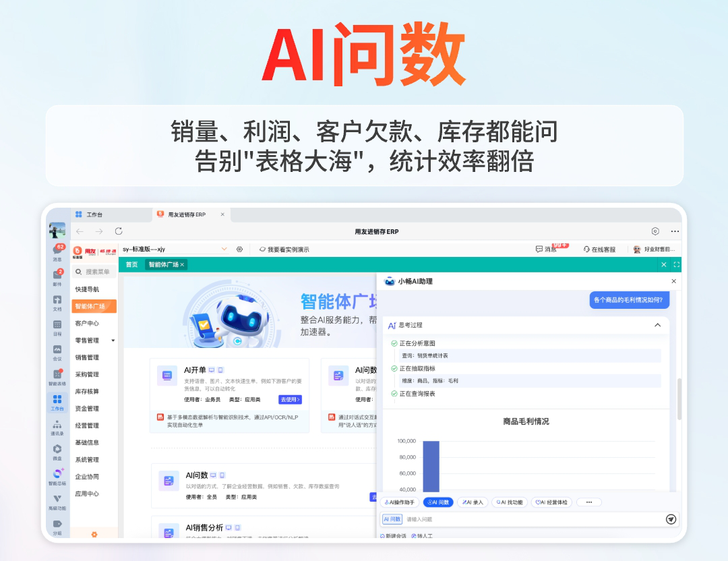This screenshot has width=728, height=561.
Task: Expand 零售管理 menu arrow
Action: (113, 341)
